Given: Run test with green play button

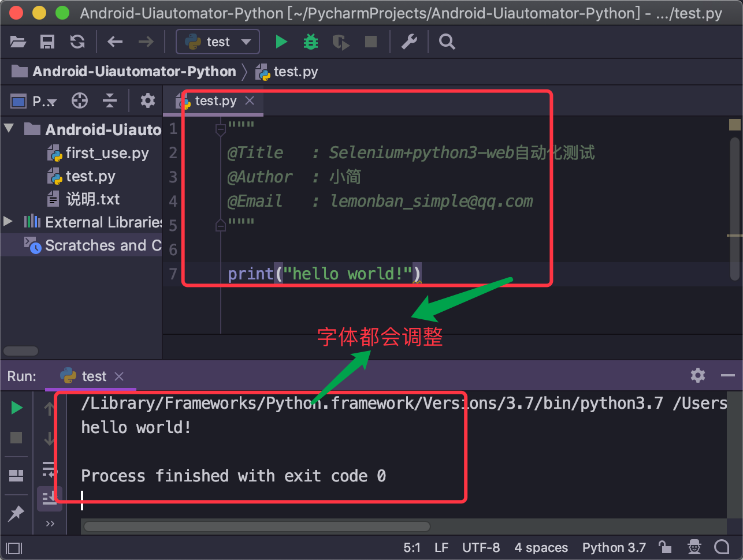Looking at the screenshot, I should point(281,42).
